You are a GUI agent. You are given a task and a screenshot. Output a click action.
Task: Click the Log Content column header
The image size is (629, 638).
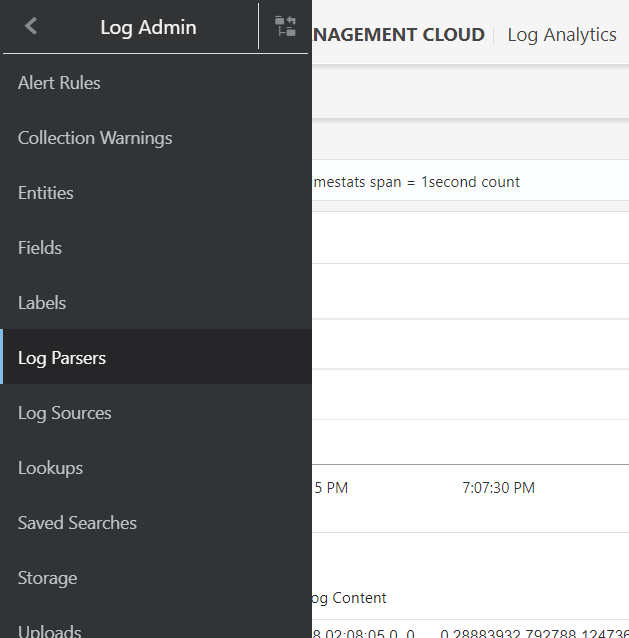tap(348, 598)
